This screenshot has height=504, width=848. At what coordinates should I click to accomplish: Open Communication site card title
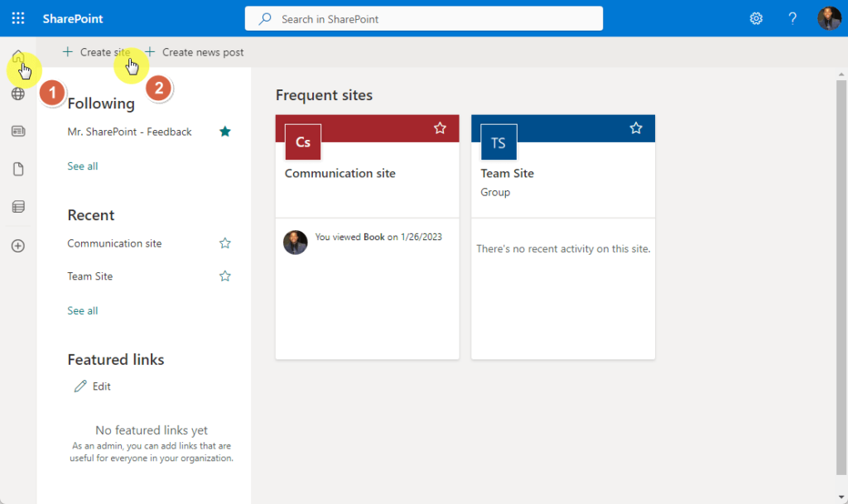[340, 174]
